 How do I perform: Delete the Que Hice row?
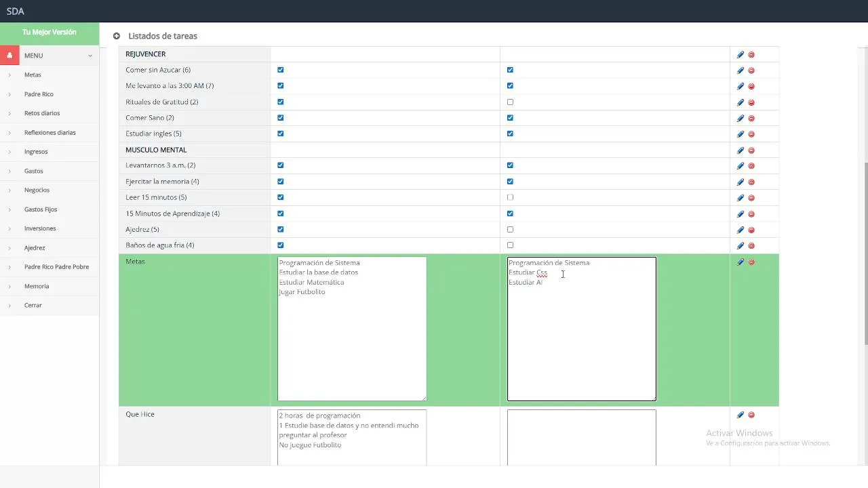click(x=751, y=415)
